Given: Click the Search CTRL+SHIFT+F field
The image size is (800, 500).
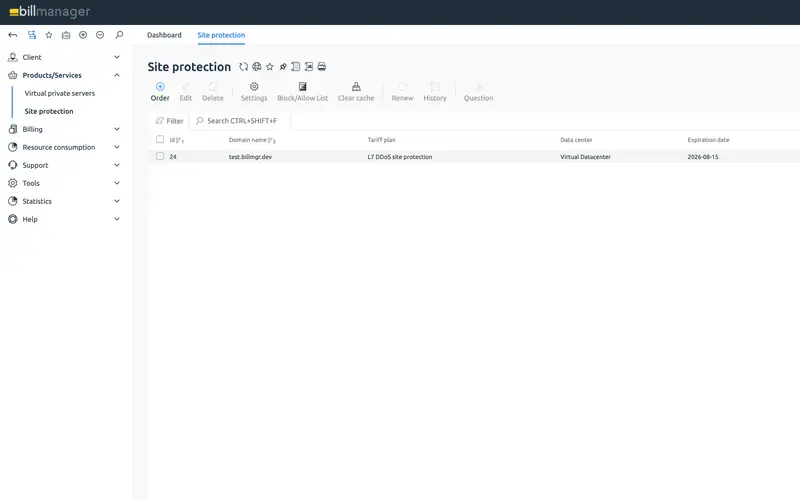Looking at the screenshot, I should click(x=240, y=121).
